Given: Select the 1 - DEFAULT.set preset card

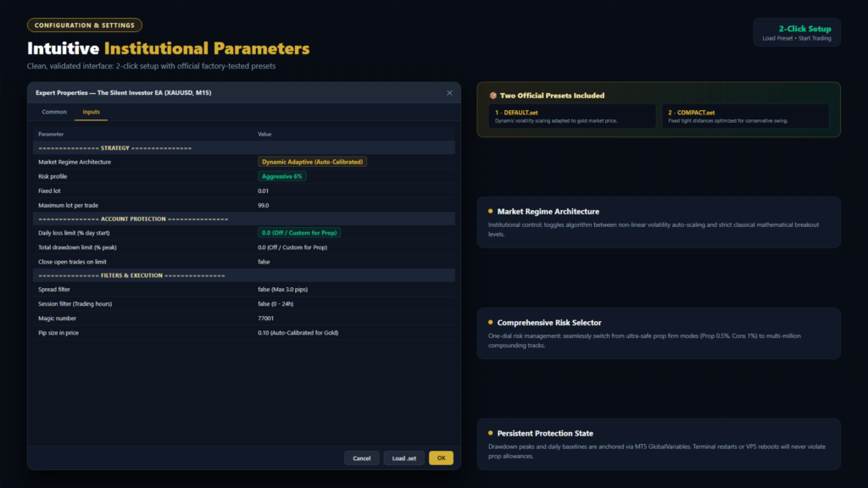Looking at the screenshot, I should coord(572,116).
